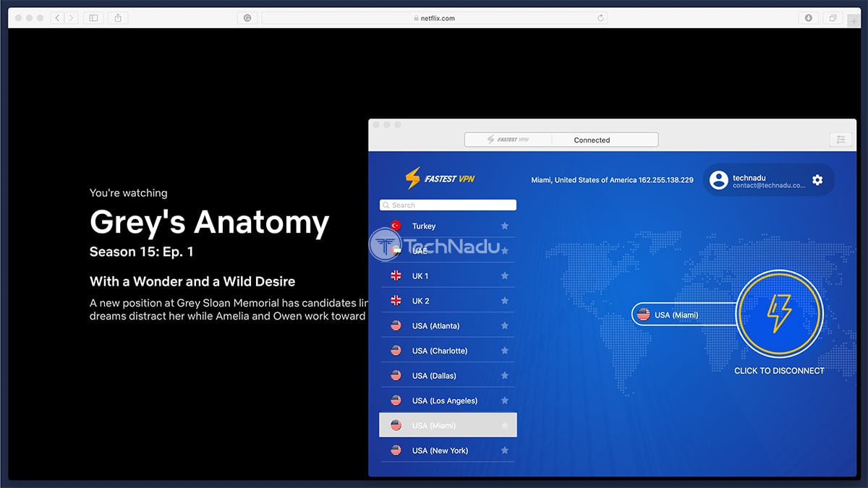The width and height of the screenshot is (868, 488).
Task: Select the UK 2 server name
Action: click(420, 301)
